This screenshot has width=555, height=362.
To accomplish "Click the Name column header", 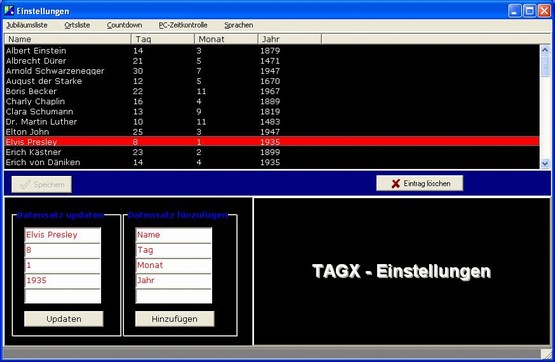I will click(67, 39).
